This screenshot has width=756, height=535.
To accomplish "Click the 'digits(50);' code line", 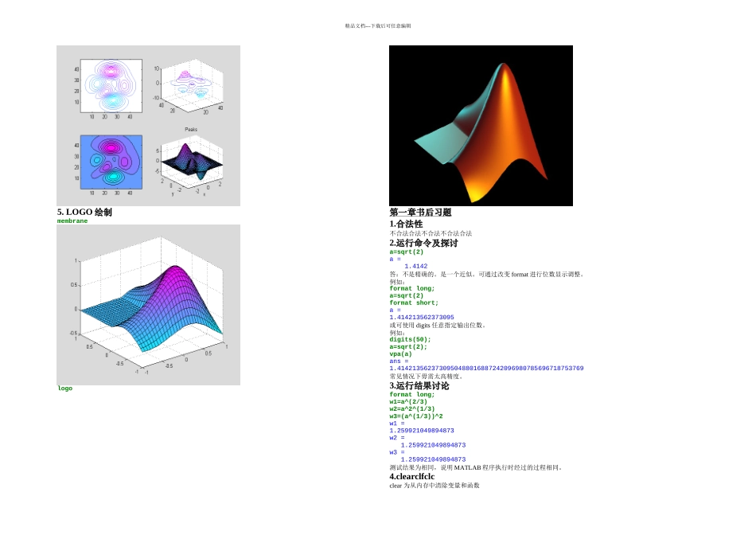I will 411,340.
